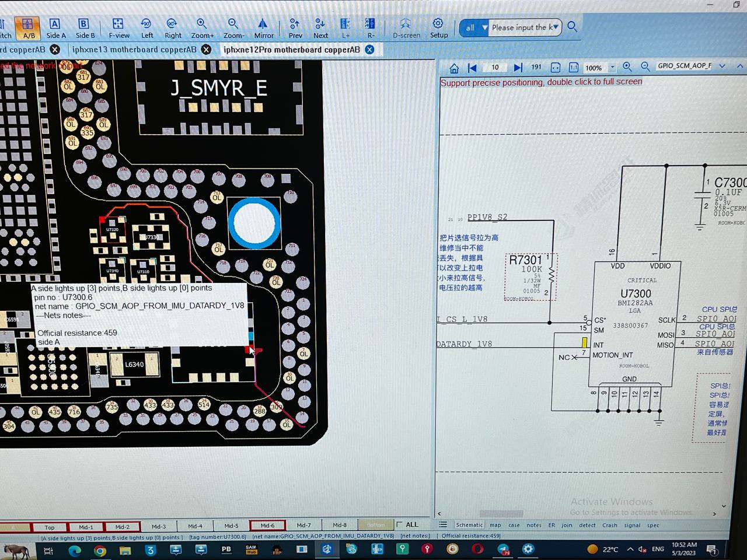Viewport: 747px width, 560px height.
Task: Switch to iphxne13 motherboard copperAB tab
Action: click(134, 50)
